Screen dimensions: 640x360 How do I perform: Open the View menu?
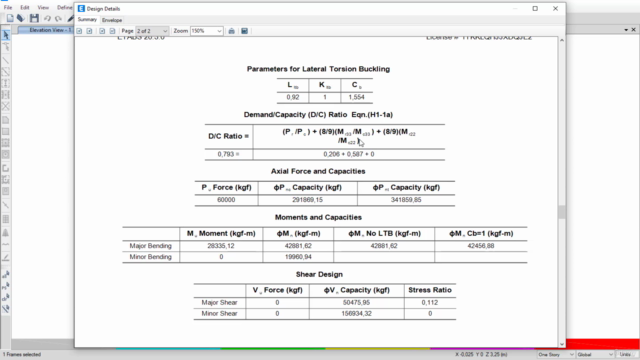pyautogui.click(x=43, y=7)
